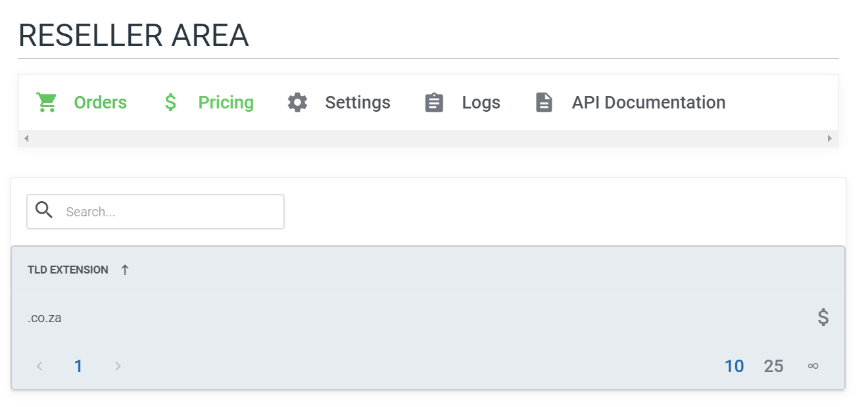Open pricing for the .co.za row
Screen dimensions: 868x407
click(x=823, y=318)
